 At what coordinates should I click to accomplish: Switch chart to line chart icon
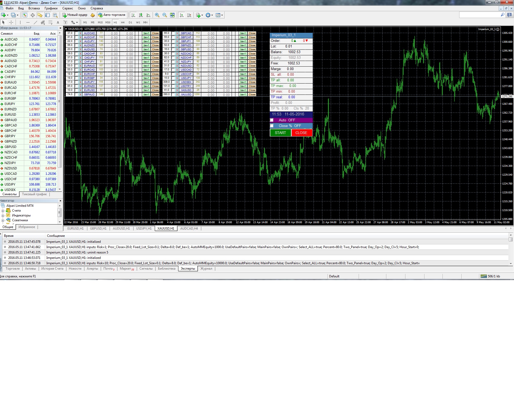148,15
